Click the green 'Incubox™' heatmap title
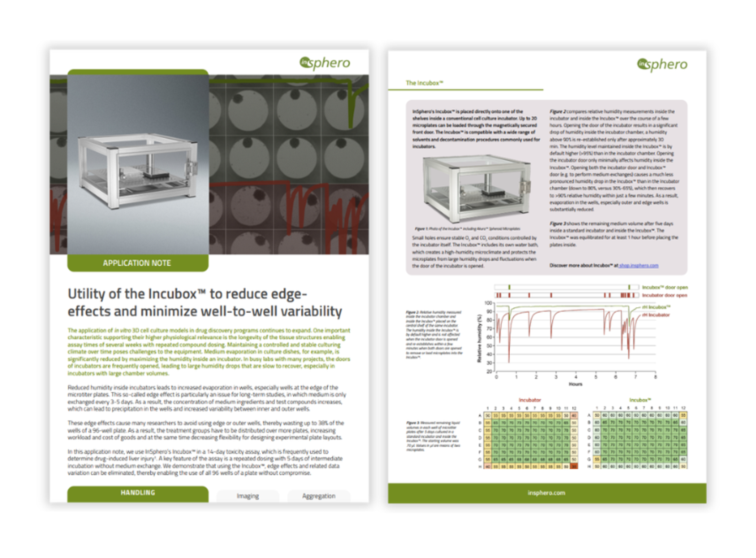Image resolution: width=756 pixels, height=558 pixels. tap(640, 400)
